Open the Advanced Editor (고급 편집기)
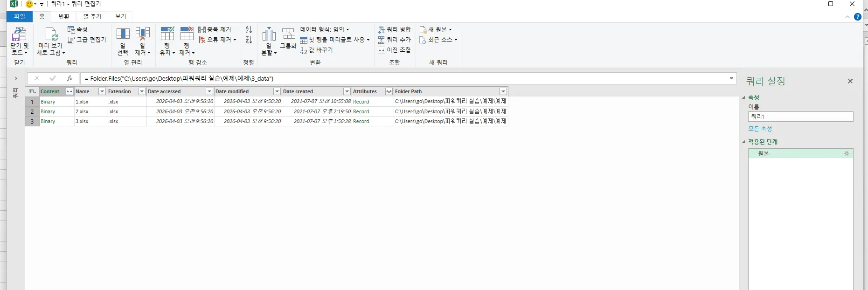The height and width of the screenshot is (290, 868). pos(87,40)
